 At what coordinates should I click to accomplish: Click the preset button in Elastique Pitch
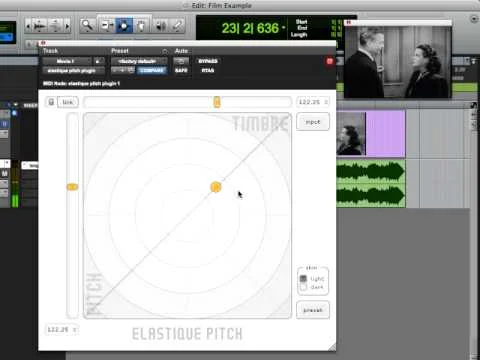point(313,310)
